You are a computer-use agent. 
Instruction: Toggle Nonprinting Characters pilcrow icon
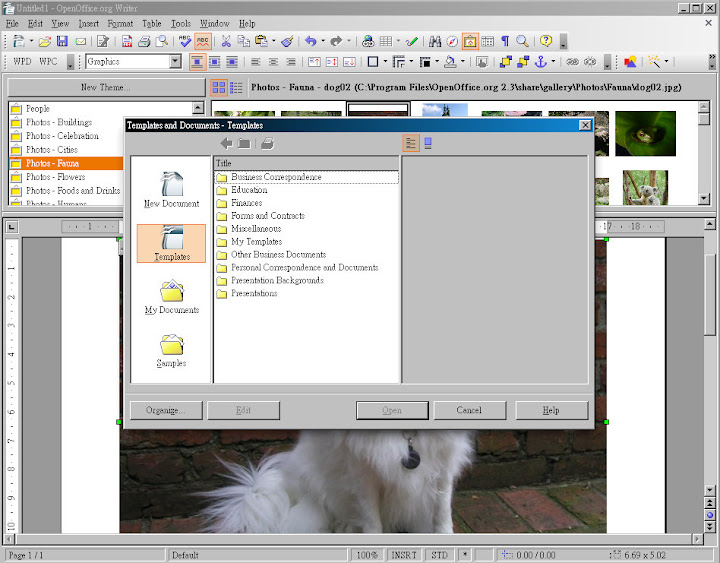[x=505, y=41]
